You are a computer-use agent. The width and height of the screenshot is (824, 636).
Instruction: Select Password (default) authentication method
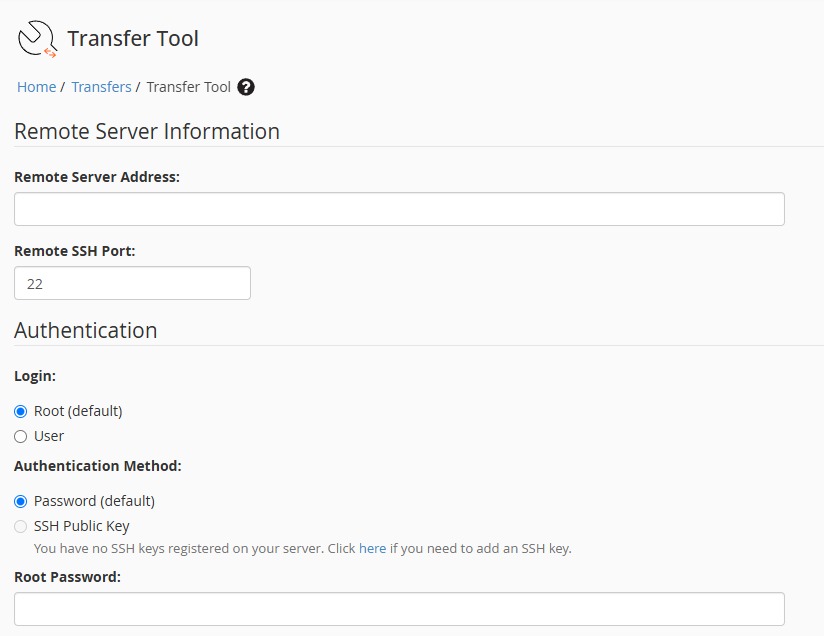[21, 501]
